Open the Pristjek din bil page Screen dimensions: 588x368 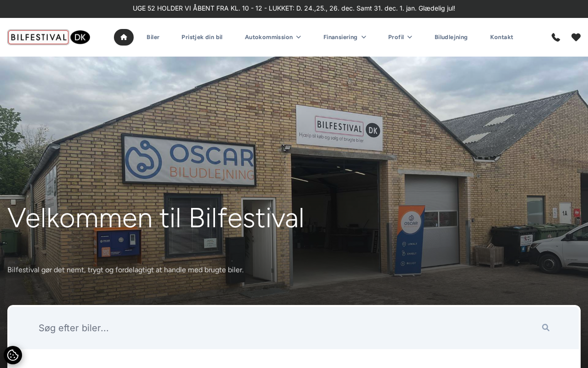[x=202, y=37]
